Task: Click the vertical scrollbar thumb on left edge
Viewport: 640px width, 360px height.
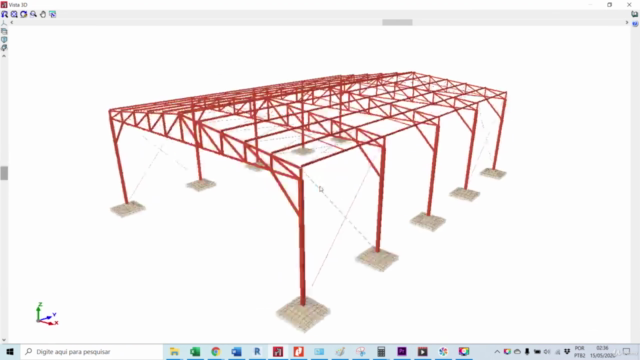Action: (x=4, y=173)
